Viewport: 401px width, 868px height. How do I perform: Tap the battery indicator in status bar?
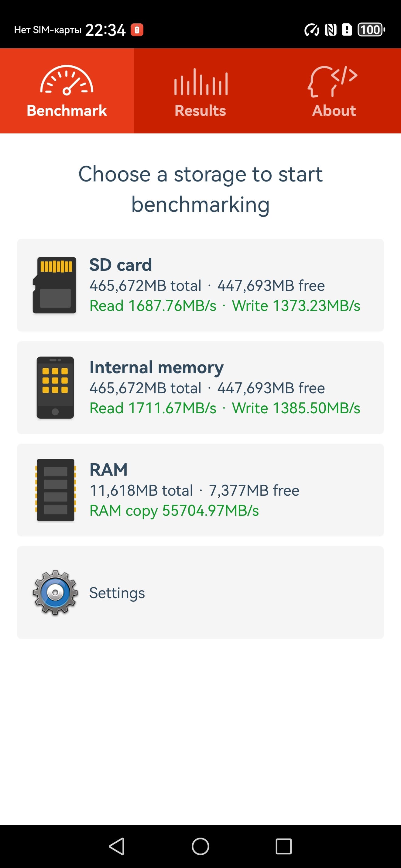pos(371,30)
